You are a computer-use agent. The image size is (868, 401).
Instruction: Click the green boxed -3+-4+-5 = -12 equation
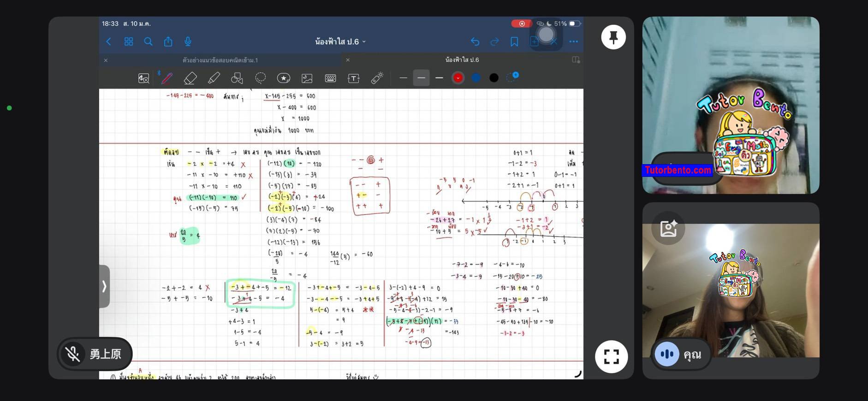click(261, 288)
